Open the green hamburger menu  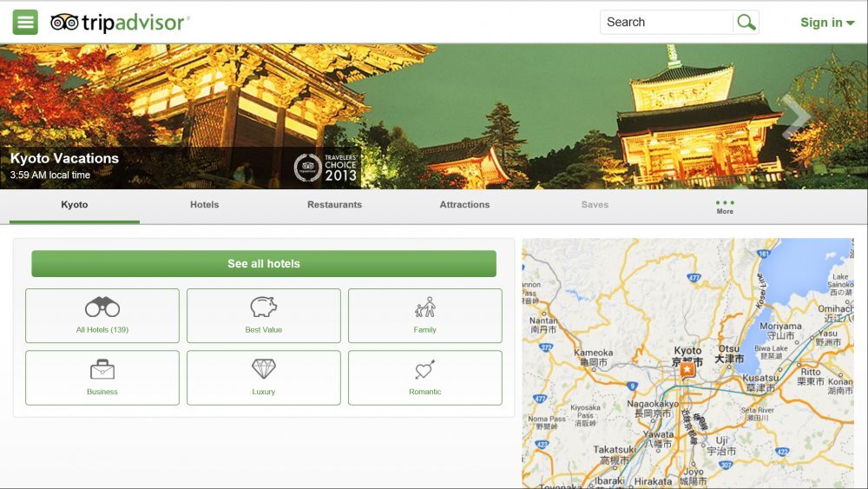25,23
